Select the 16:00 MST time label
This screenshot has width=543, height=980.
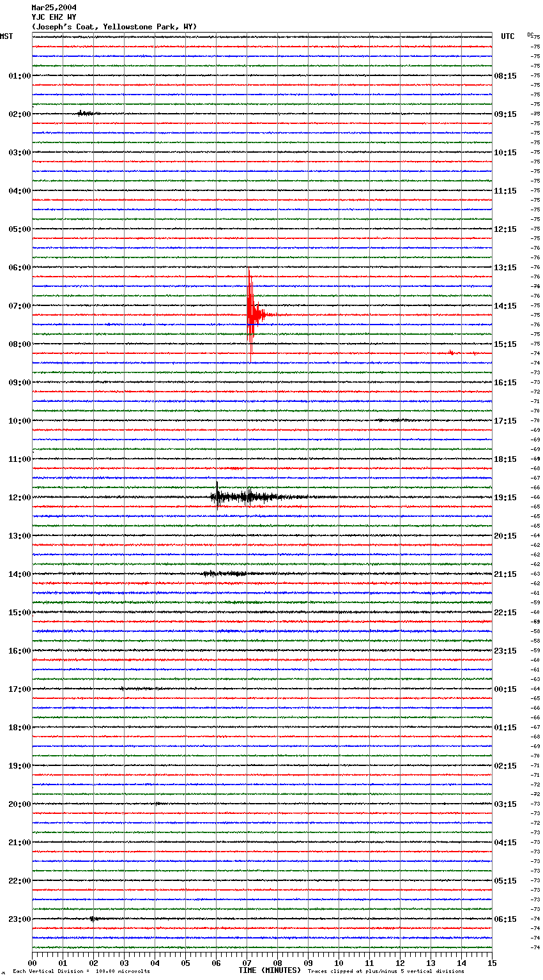pyautogui.click(x=20, y=651)
